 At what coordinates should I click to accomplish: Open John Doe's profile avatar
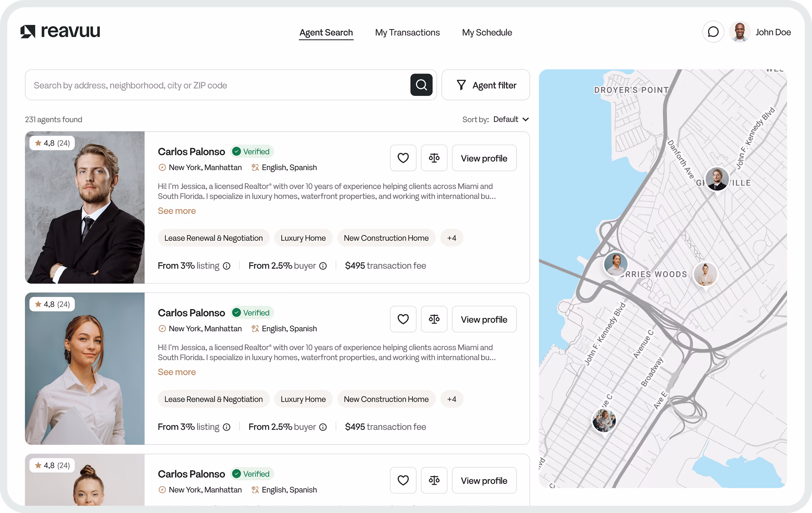[739, 32]
